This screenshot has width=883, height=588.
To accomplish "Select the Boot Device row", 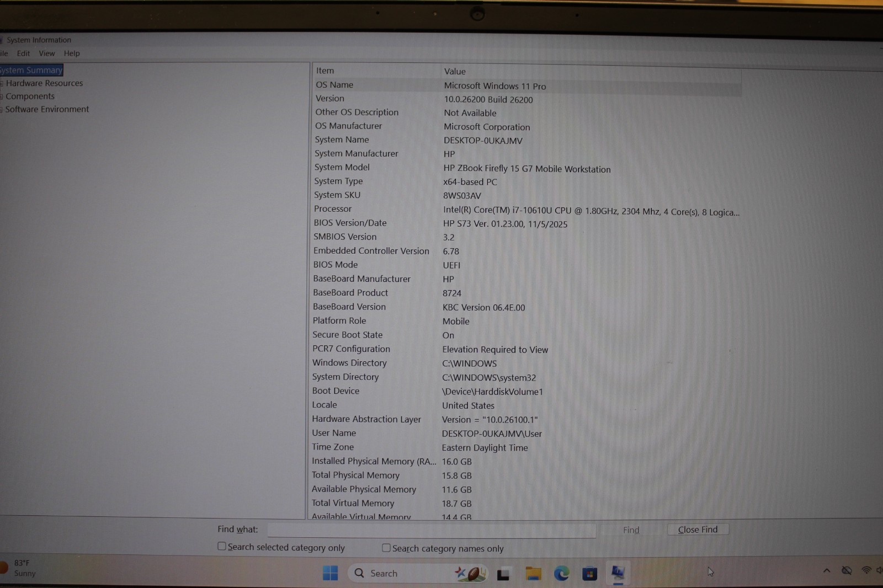I will 527,391.
